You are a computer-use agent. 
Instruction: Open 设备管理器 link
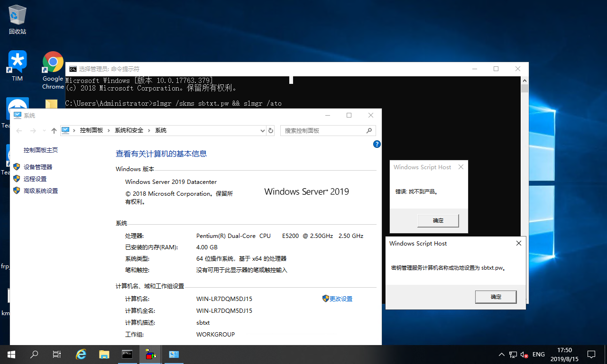pos(38,167)
